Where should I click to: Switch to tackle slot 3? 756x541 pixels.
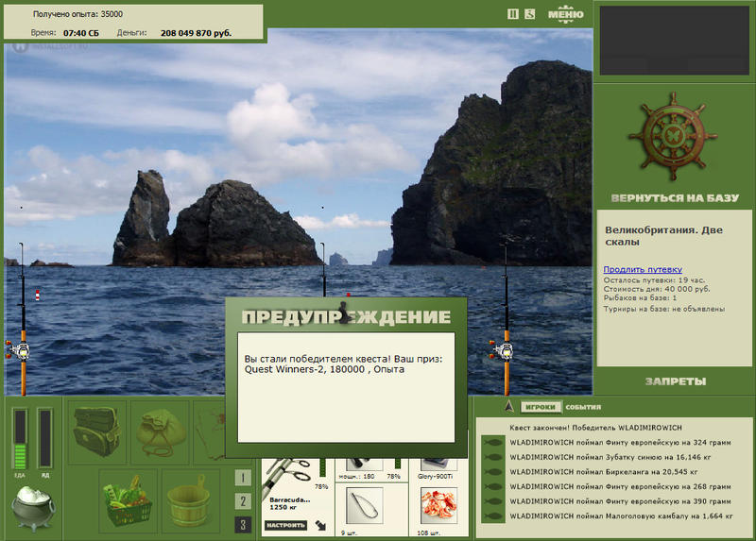click(x=243, y=524)
